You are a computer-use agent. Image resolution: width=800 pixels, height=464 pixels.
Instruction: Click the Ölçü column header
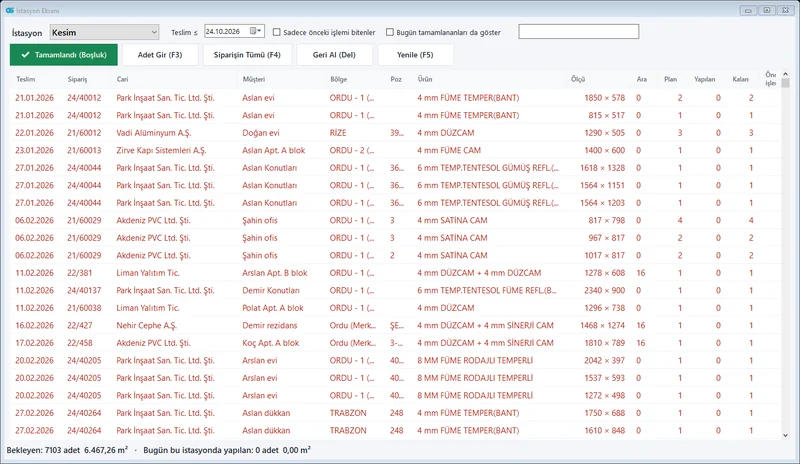pos(578,79)
